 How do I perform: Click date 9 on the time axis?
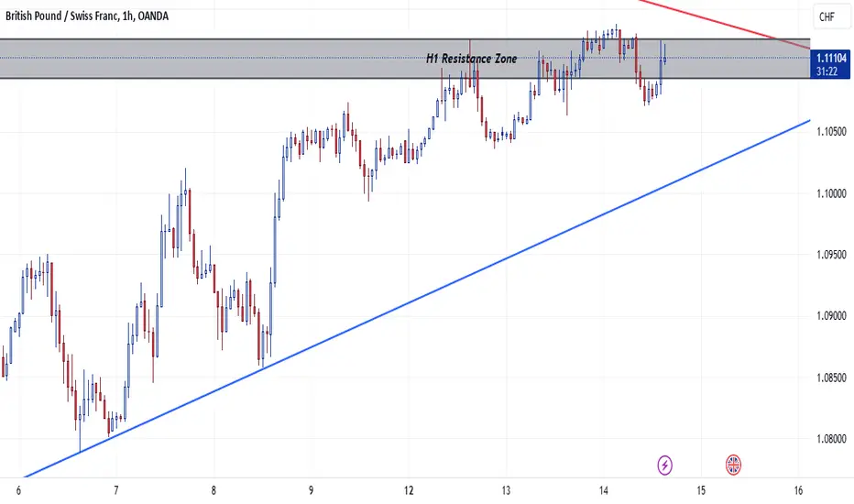point(311,490)
